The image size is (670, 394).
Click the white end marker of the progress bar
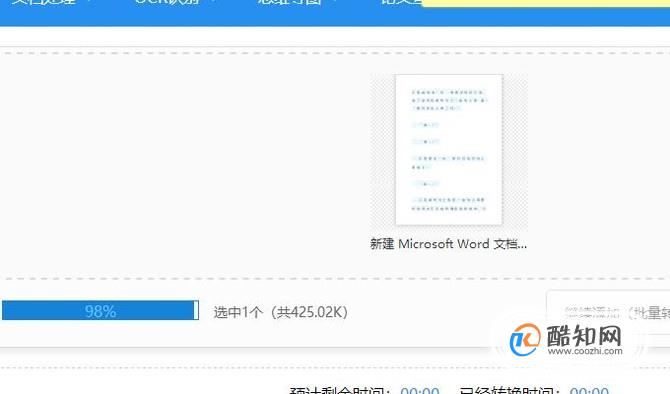coord(196,311)
